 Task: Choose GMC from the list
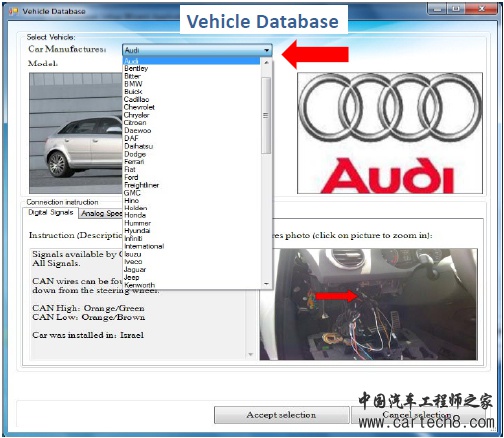tap(192, 193)
